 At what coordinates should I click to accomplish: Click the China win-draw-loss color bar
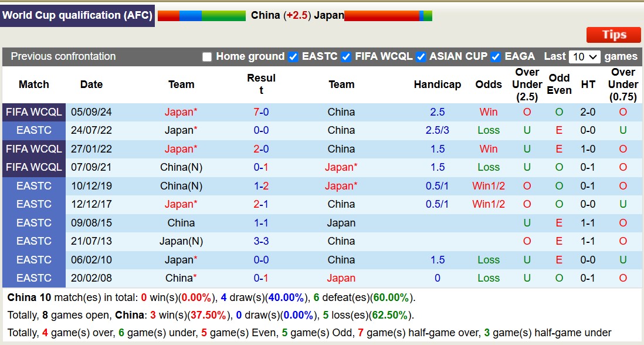(202, 16)
